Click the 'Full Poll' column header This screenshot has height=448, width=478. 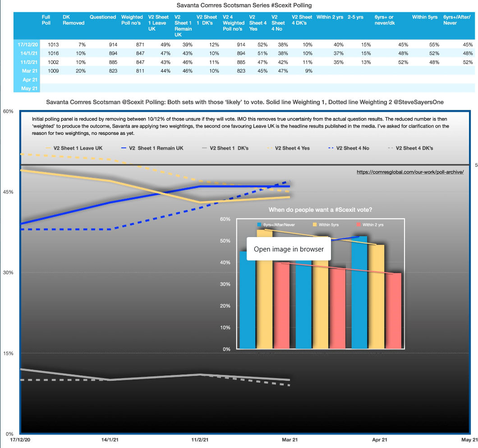[x=46, y=20]
